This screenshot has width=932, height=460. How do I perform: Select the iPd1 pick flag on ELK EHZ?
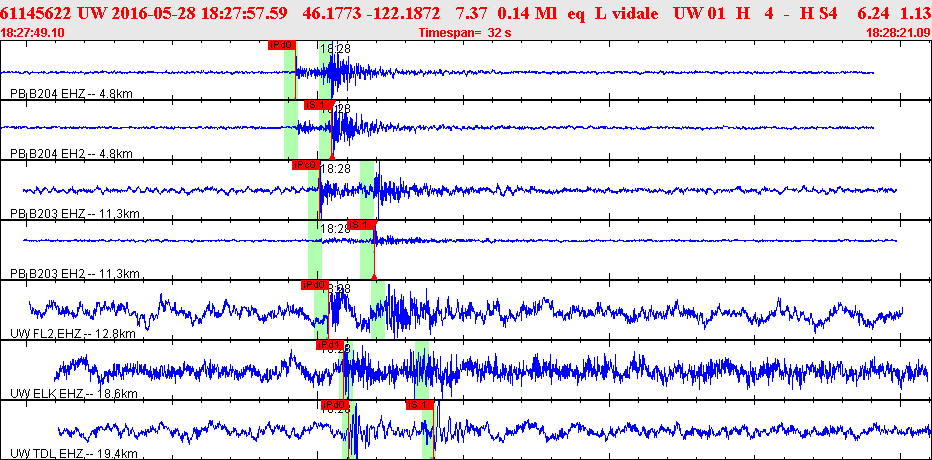click(x=328, y=345)
